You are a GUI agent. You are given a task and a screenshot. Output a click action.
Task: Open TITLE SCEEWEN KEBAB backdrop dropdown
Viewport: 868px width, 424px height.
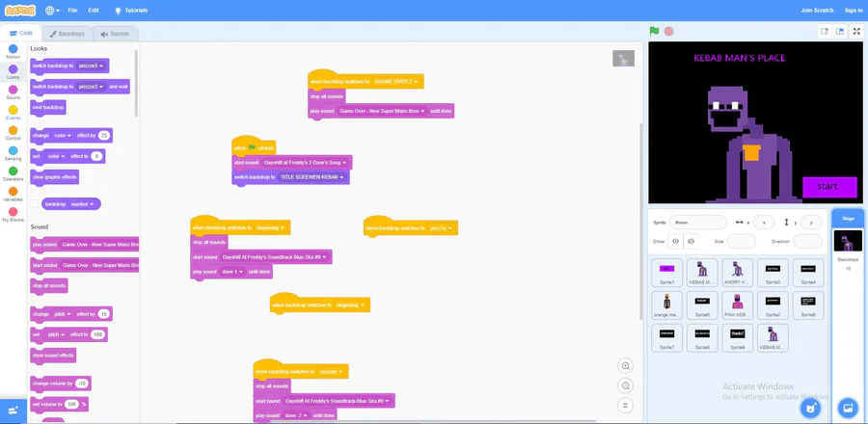coord(312,177)
